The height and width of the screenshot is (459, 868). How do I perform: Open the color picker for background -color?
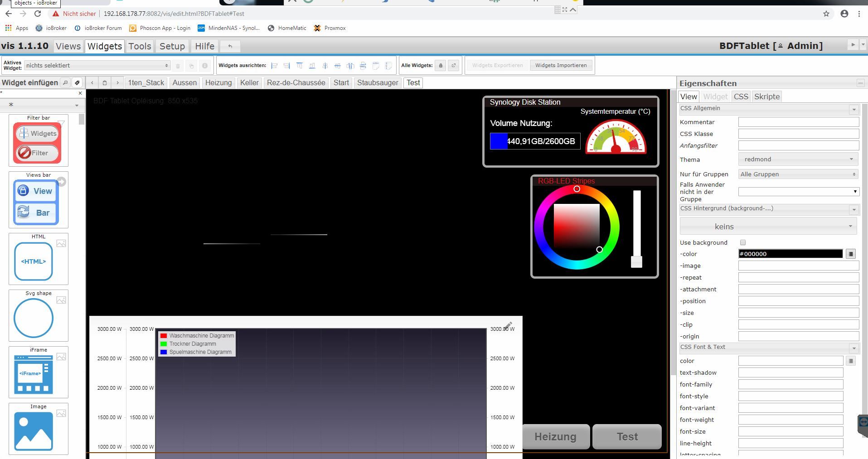851,254
